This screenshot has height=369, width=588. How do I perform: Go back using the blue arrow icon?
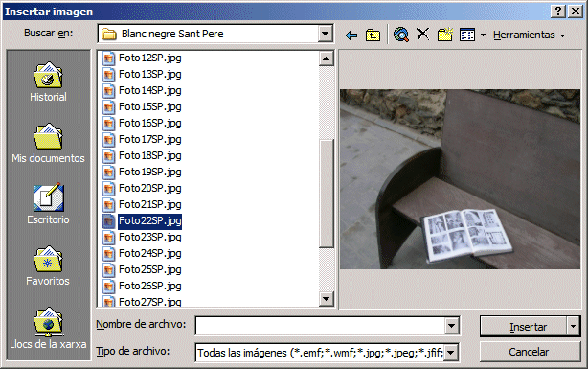(x=351, y=35)
